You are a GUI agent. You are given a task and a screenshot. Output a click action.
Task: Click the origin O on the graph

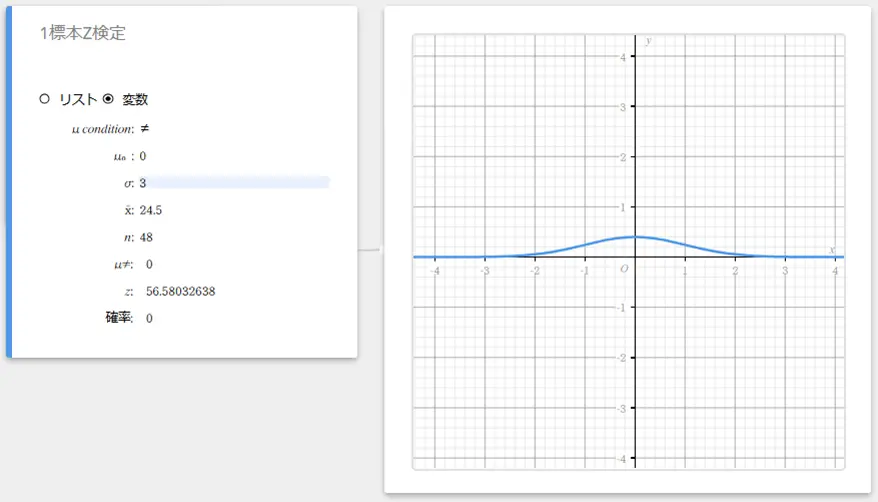(x=625, y=268)
